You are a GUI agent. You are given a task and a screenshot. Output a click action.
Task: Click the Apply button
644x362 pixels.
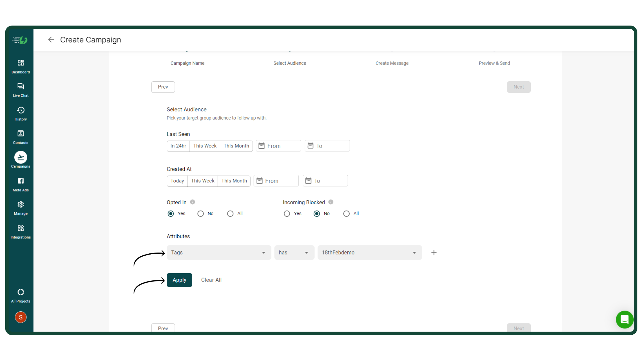tap(179, 280)
